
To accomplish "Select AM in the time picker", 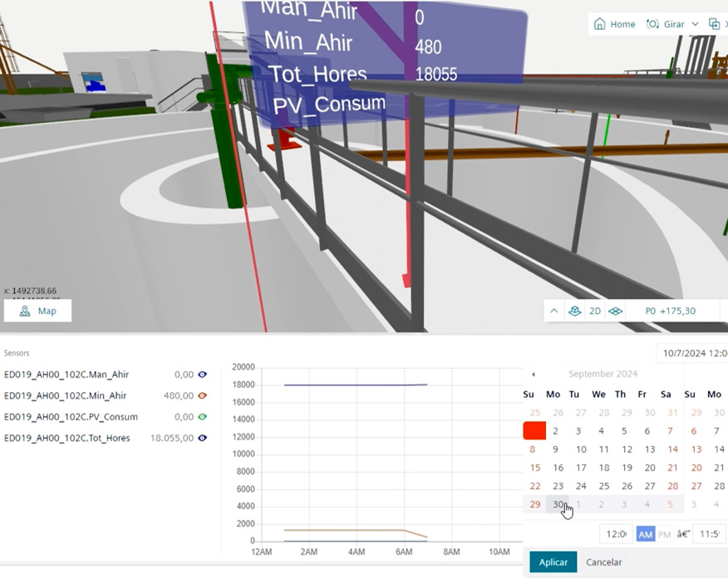I will pyautogui.click(x=645, y=534).
